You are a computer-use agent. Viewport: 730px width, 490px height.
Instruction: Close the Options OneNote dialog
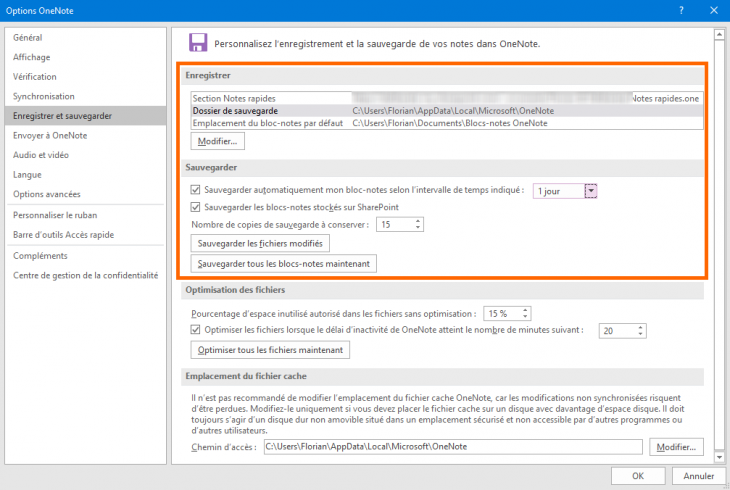point(714,10)
